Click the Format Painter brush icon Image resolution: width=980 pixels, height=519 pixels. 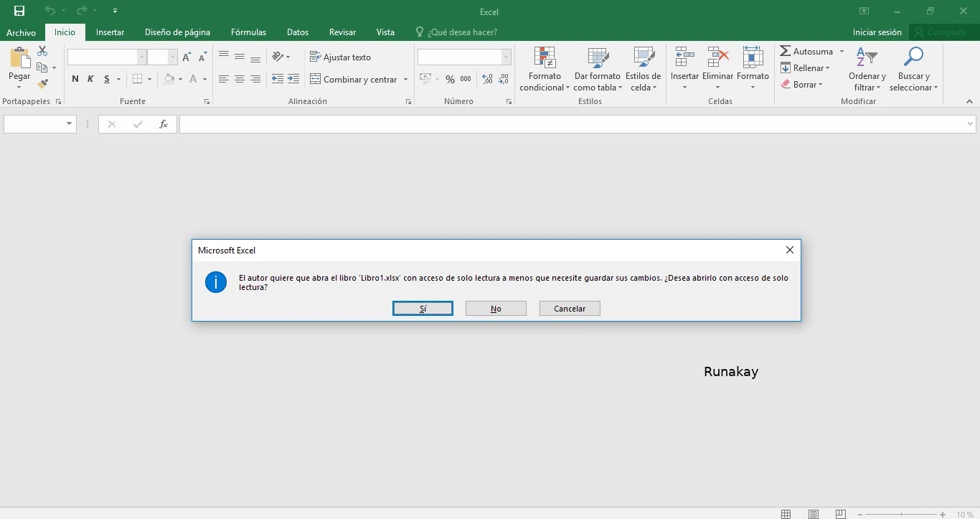42,84
